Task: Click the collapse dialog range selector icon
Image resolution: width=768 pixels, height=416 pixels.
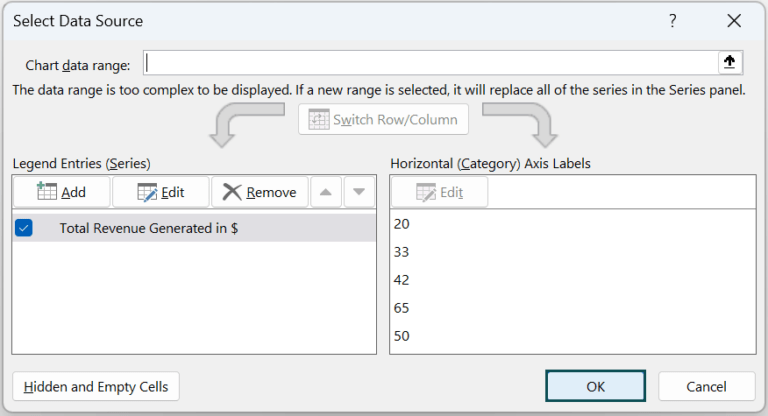Action: click(x=730, y=63)
